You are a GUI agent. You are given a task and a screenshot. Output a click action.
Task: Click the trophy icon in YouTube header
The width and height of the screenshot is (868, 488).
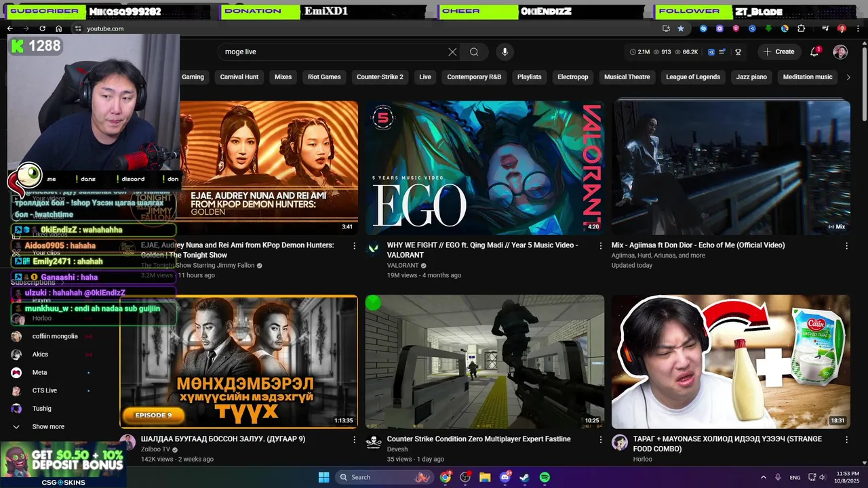point(738,52)
